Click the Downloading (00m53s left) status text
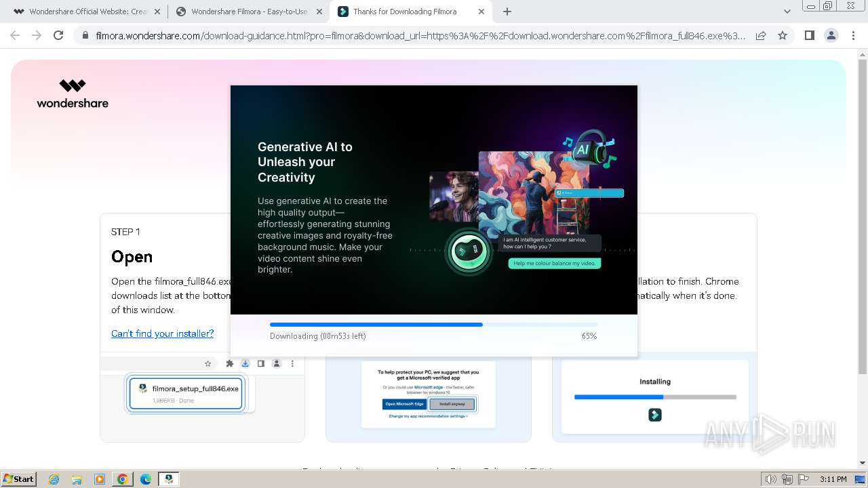Image resolution: width=868 pixels, height=488 pixels. [317, 336]
